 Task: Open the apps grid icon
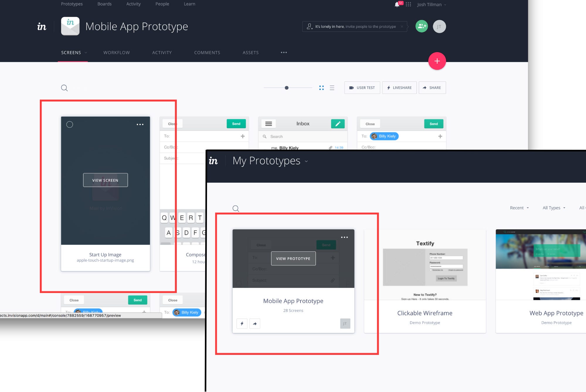[408, 4]
